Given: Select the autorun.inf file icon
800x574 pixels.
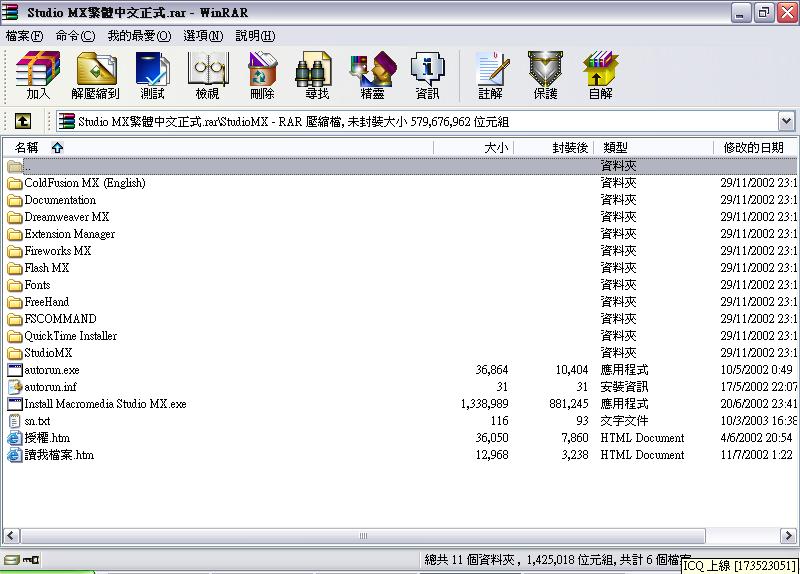Looking at the screenshot, I should 15,387.
